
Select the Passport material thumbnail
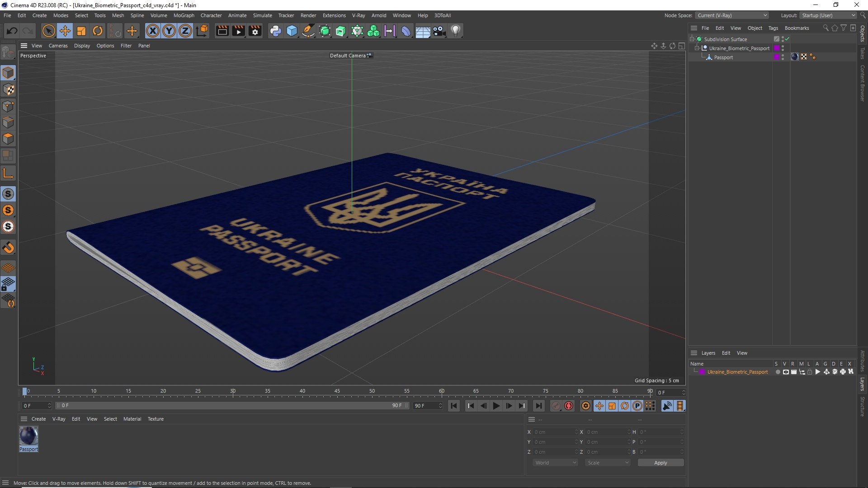(x=28, y=436)
